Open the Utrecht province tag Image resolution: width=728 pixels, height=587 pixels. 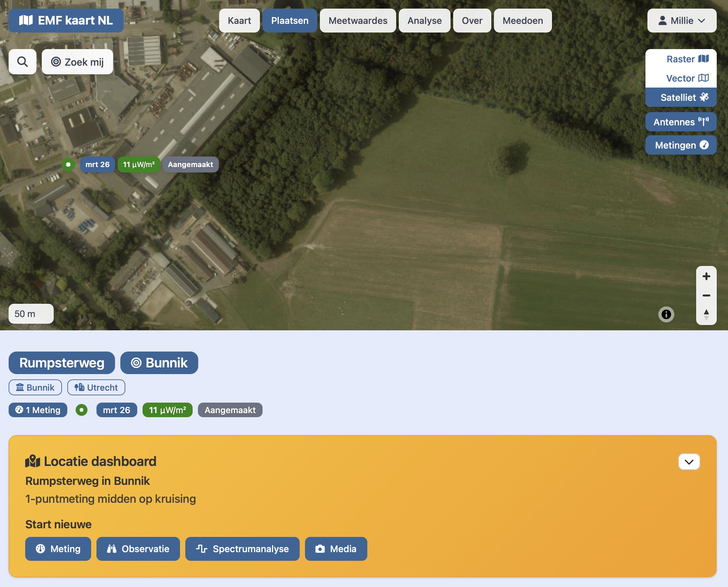tap(96, 387)
